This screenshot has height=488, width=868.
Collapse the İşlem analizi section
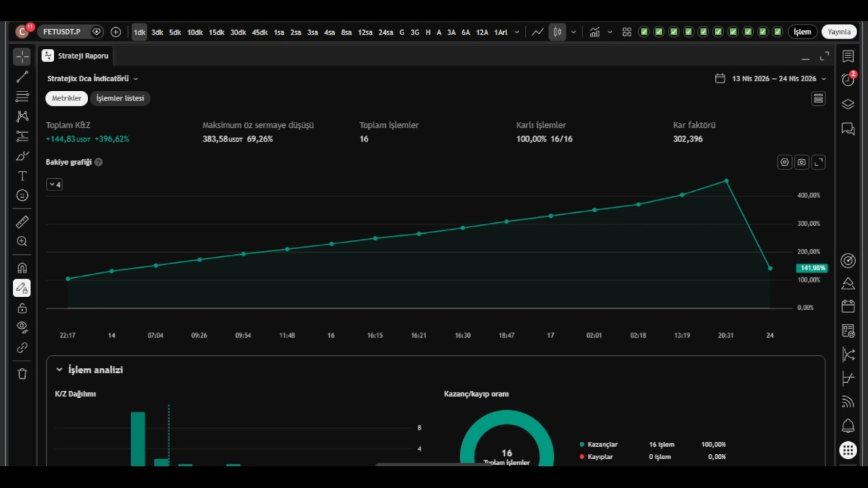pyautogui.click(x=59, y=370)
